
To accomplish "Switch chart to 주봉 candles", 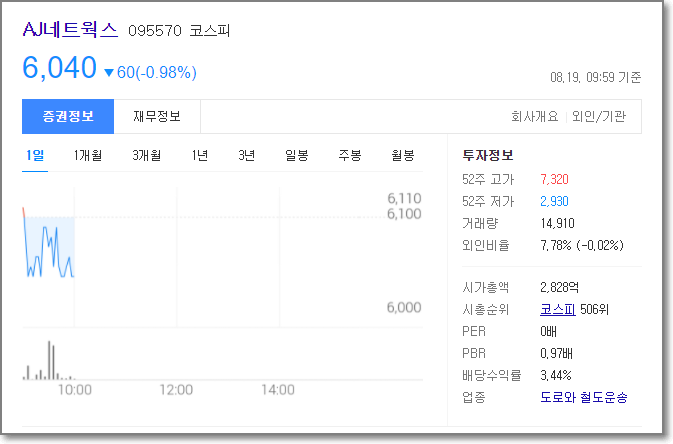I will click(x=350, y=155).
